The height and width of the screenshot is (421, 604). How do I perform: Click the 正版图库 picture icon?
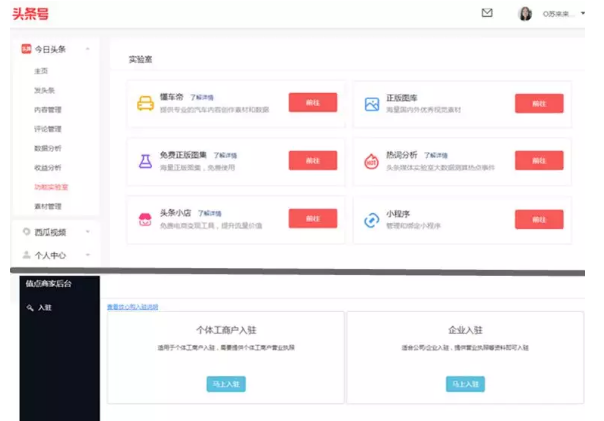tap(372, 104)
